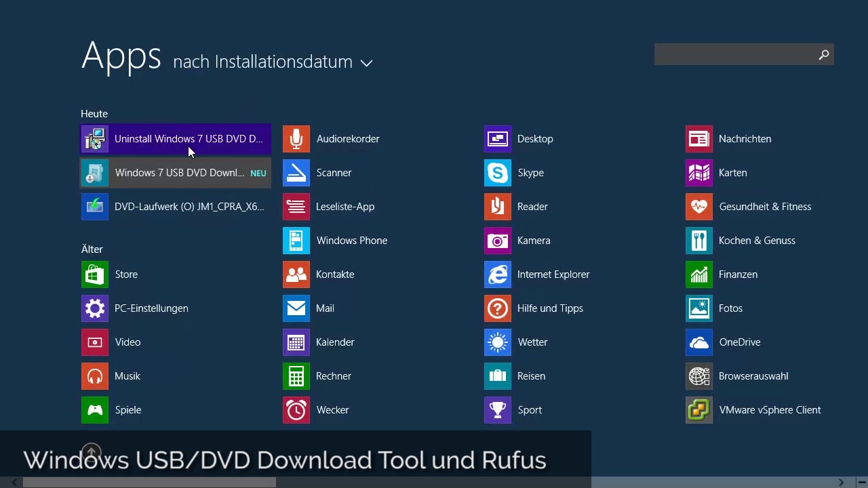Open Gesundheit & Fitness heart icon
The height and width of the screenshot is (488, 868).
tap(699, 207)
